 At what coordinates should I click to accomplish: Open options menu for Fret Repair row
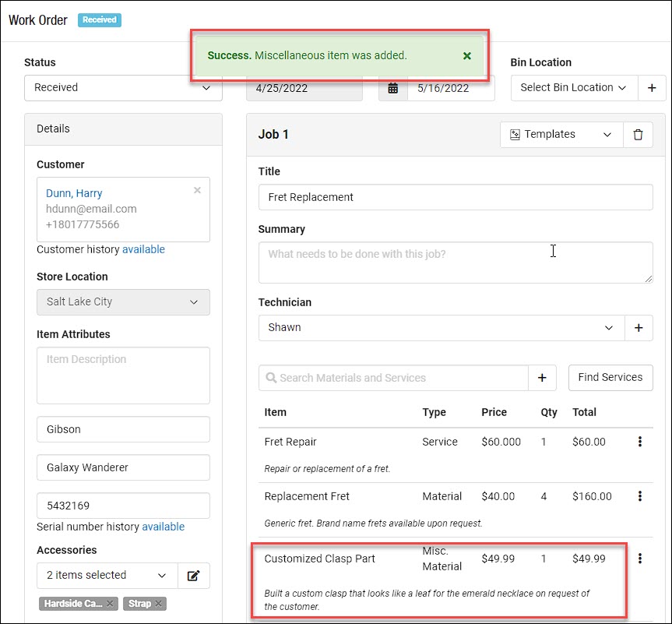click(640, 442)
